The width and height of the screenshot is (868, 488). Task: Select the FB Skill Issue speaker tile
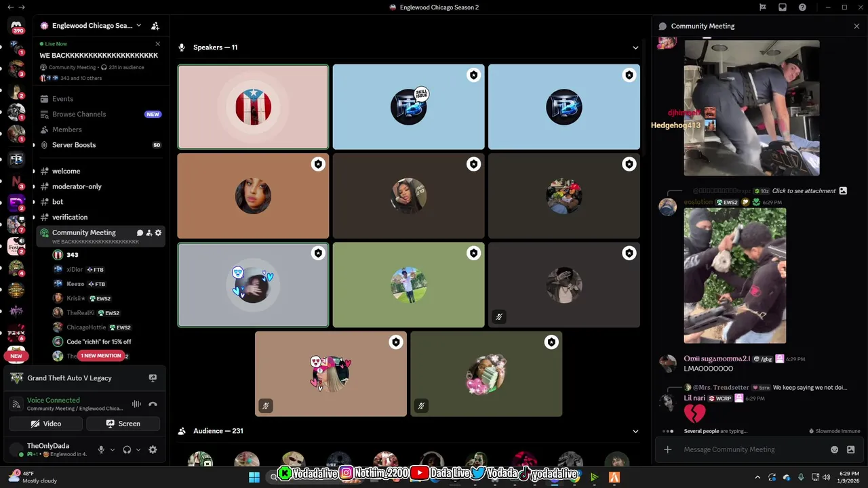point(408,107)
